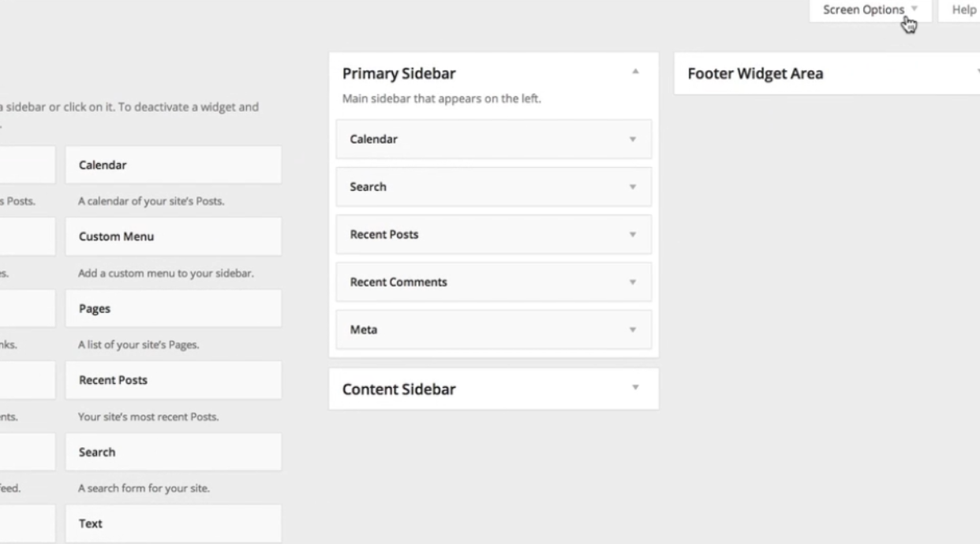The width and height of the screenshot is (980, 544).
Task: Expand the Recent Comments widget arrow
Action: pos(632,282)
